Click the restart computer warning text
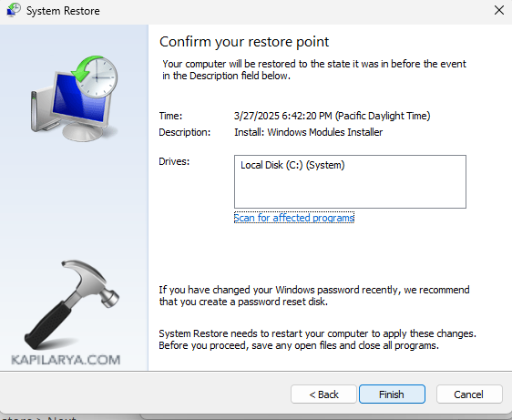The width and height of the screenshot is (512, 420). (x=317, y=339)
